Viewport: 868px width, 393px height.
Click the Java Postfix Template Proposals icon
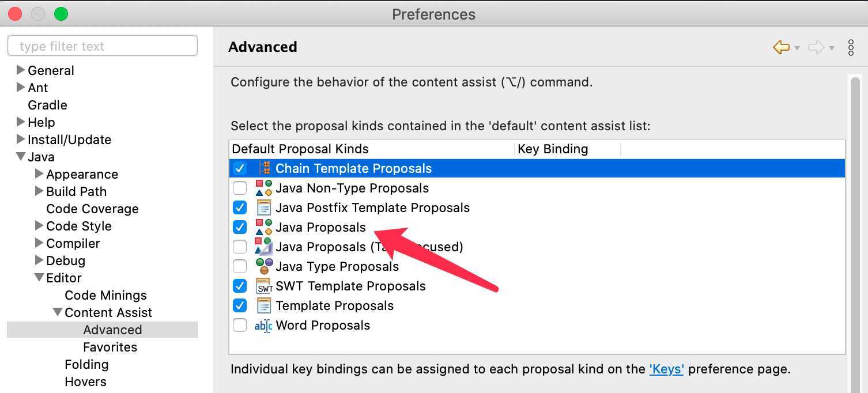(x=264, y=207)
